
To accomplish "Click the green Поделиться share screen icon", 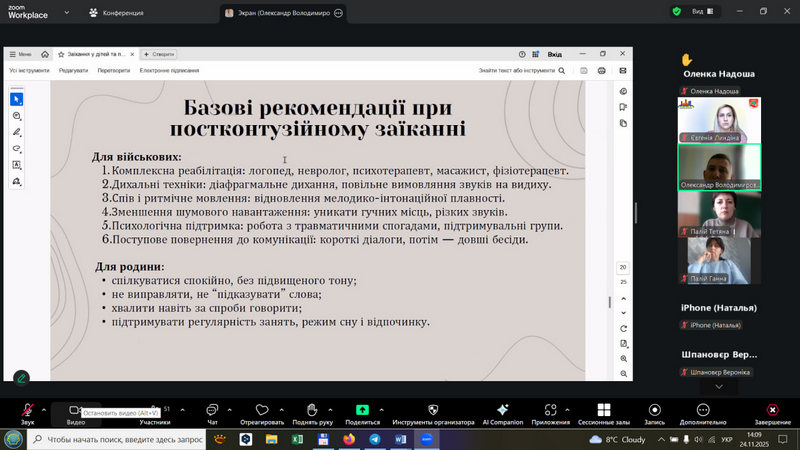I will [362, 410].
